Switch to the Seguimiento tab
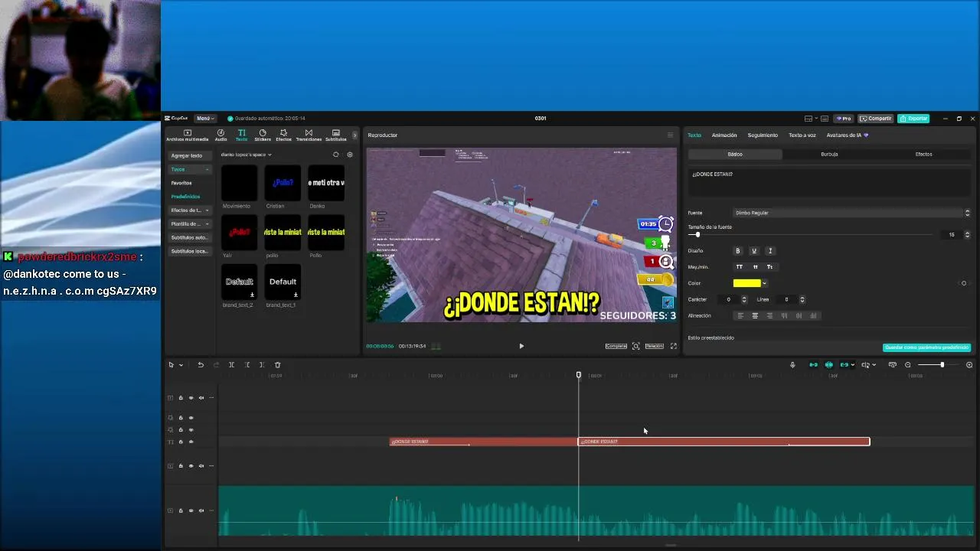 (x=763, y=135)
